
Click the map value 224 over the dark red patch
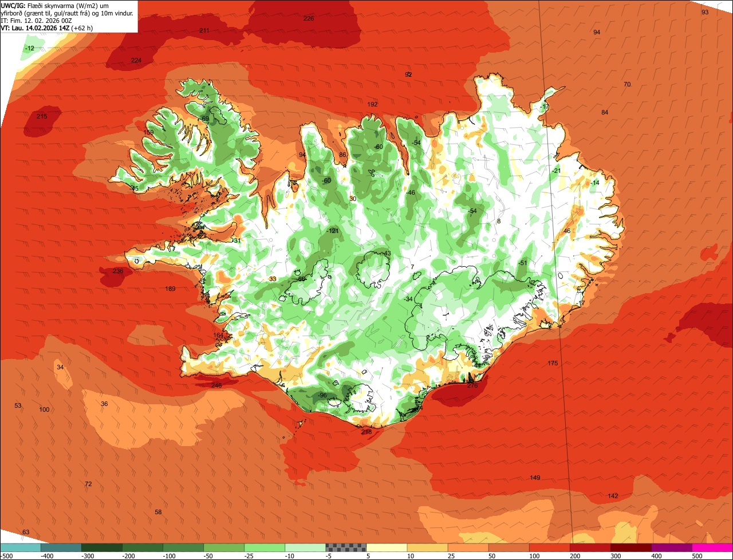136,60
